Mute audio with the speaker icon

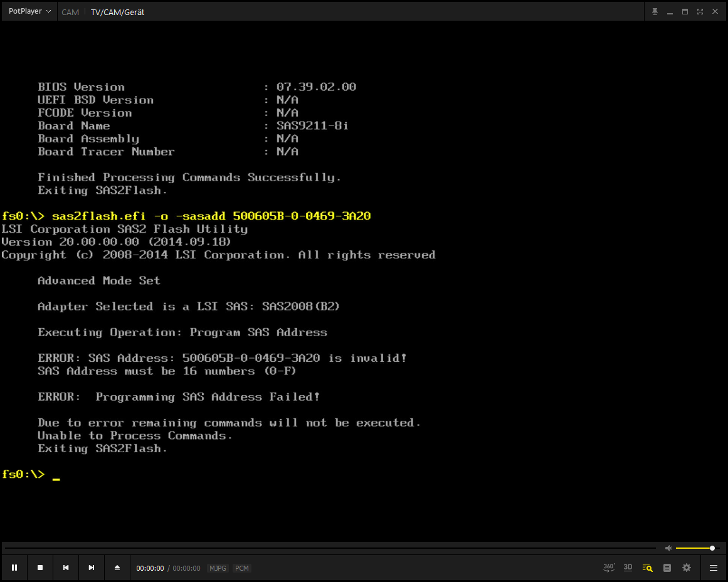click(668, 548)
